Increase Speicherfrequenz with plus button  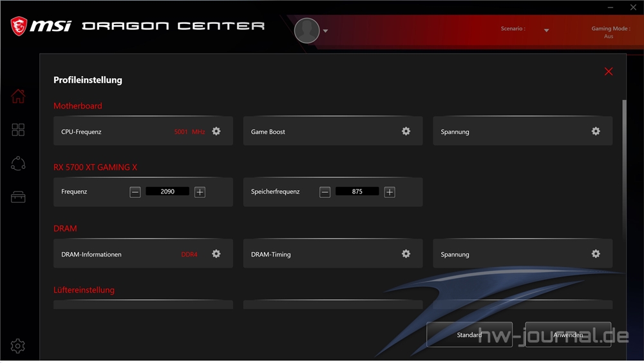pos(390,192)
